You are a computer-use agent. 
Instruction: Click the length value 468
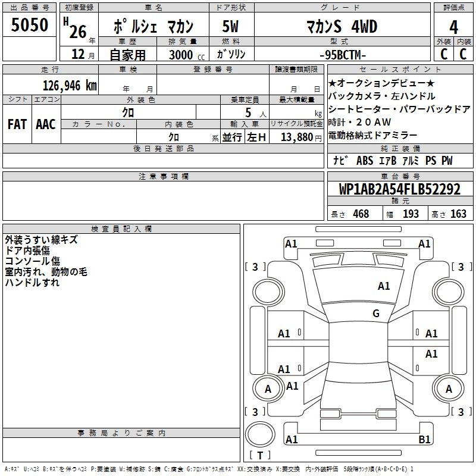[x=361, y=214]
